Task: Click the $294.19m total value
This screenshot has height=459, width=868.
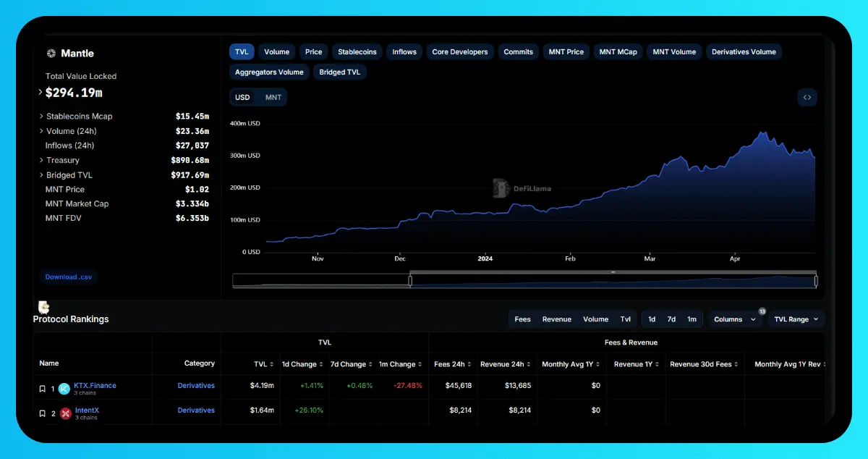Action: [x=74, y=93]
